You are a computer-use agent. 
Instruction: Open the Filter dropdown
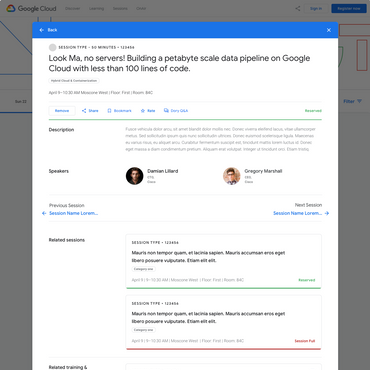[353, 101]
